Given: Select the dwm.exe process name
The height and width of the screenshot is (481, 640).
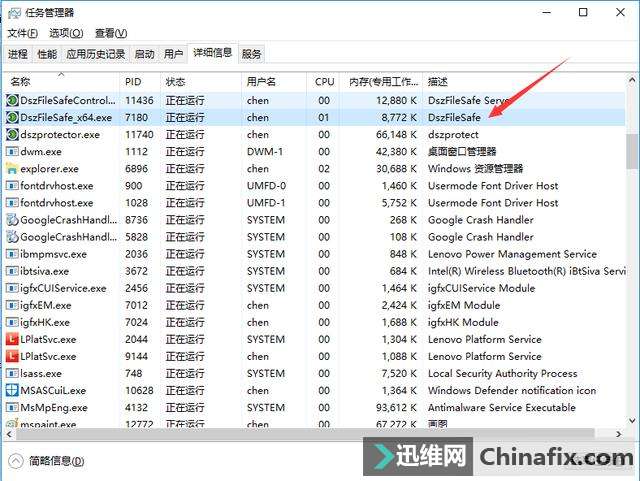Looking at the screenshot, I should point(41,151).
